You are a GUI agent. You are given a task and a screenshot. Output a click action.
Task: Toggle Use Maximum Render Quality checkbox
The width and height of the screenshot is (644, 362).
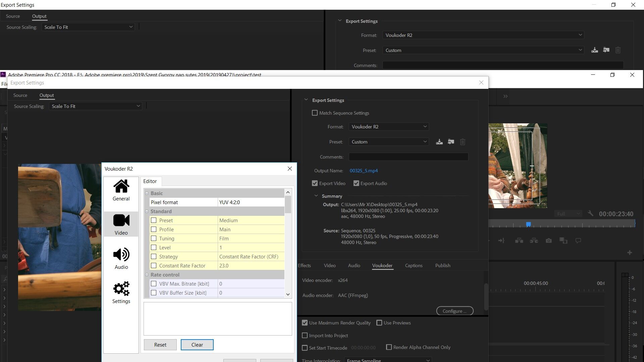coord(305,323)
